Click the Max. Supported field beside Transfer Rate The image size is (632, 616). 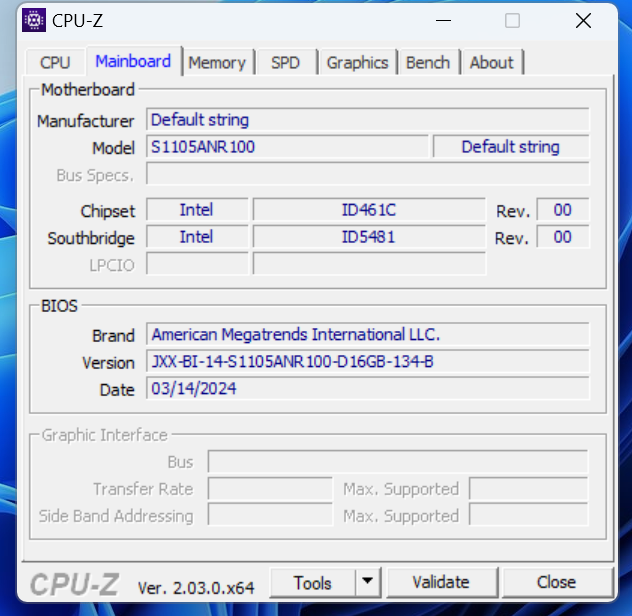pos(528,489)
